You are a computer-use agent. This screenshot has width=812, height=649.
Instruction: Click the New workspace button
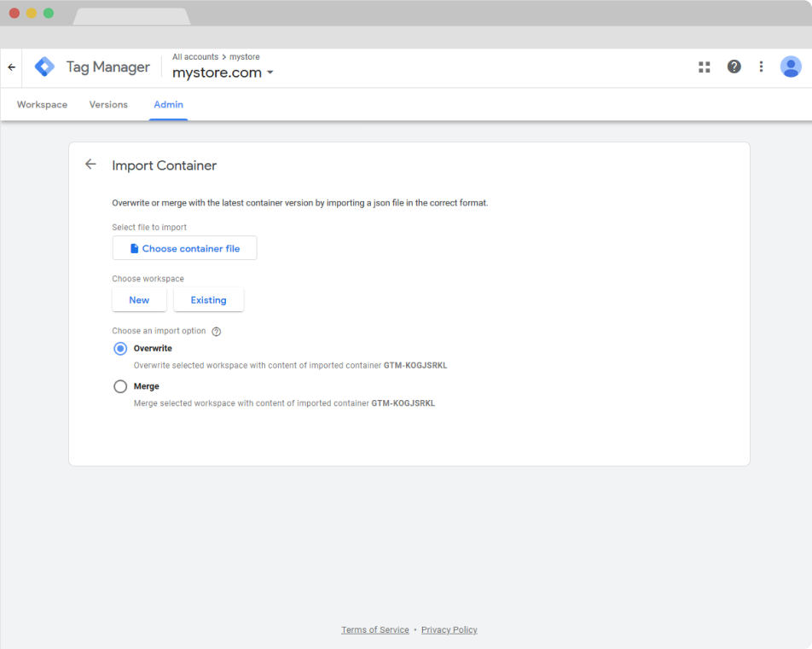pyautogui.click(x=139, y=300)
